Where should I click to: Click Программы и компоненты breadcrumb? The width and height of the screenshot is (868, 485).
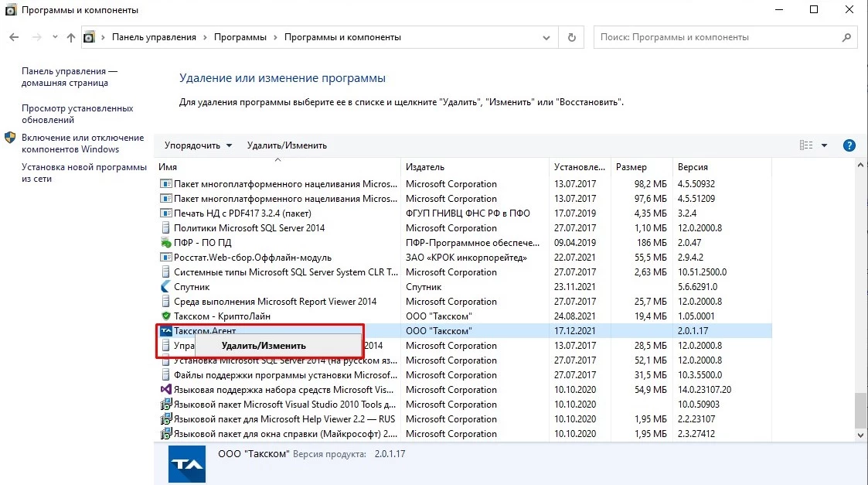click(x=342, y=37)
